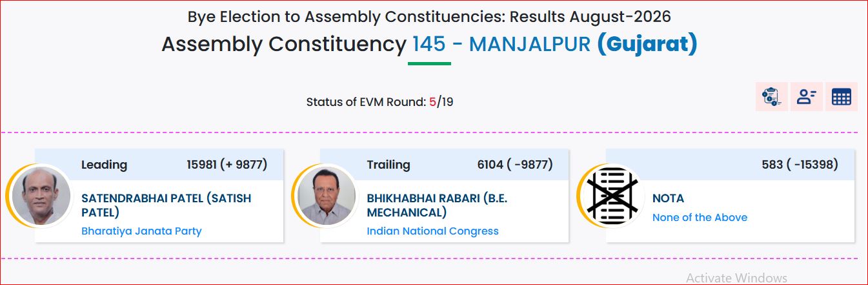Click the Bye Election Results August-2026 heading
The image size is (868, 285).
click(x=429, y=16)
